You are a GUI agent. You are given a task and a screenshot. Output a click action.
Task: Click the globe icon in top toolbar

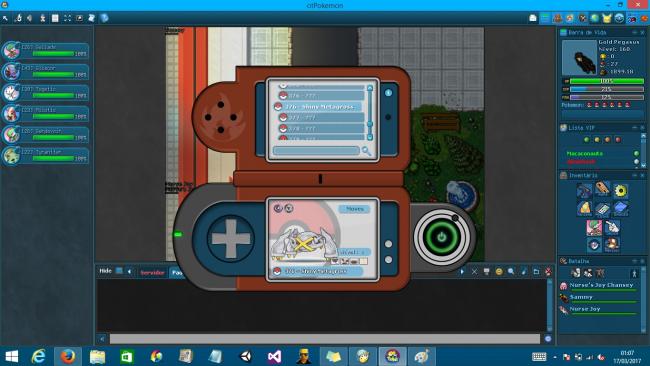[x=595, y=18]
